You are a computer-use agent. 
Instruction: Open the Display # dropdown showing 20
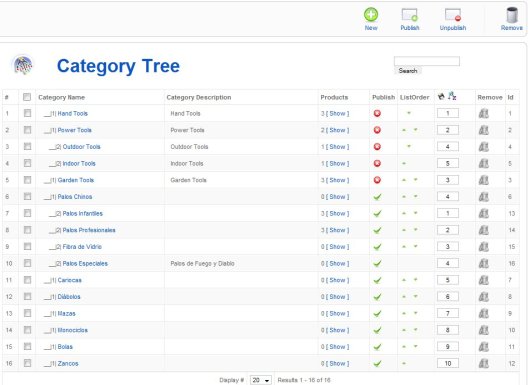point(260,380)
